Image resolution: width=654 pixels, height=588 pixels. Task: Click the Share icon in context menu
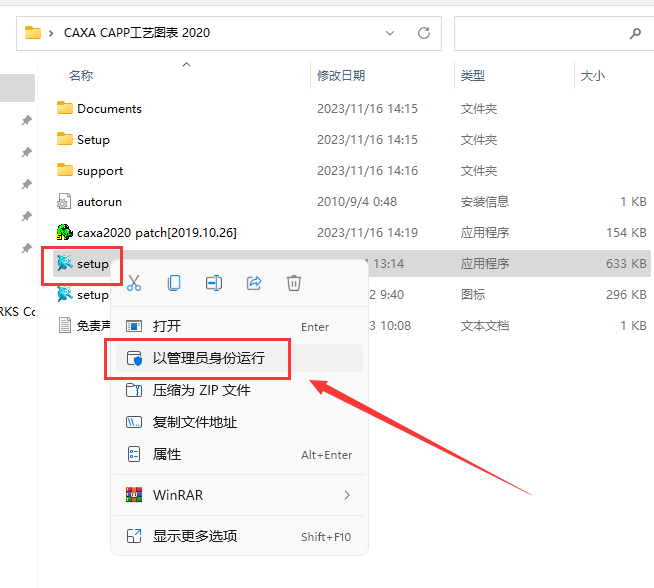pyautogui.click(x=254, y=283)
